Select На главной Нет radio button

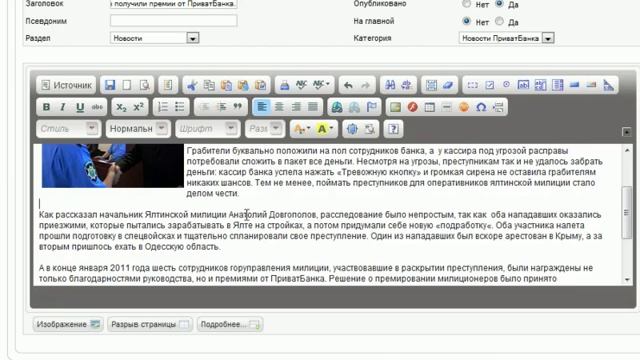pos(467,21)
